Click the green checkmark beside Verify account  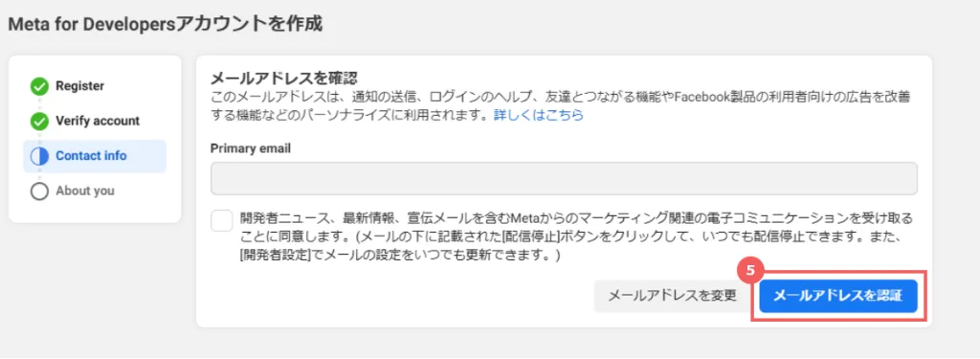39,122
